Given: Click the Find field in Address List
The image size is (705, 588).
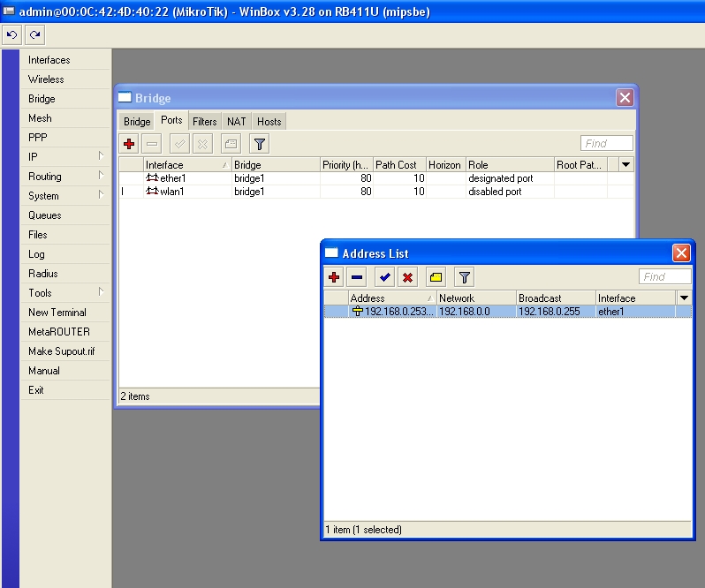Looking at the screenshot, I should coord(664,276).
